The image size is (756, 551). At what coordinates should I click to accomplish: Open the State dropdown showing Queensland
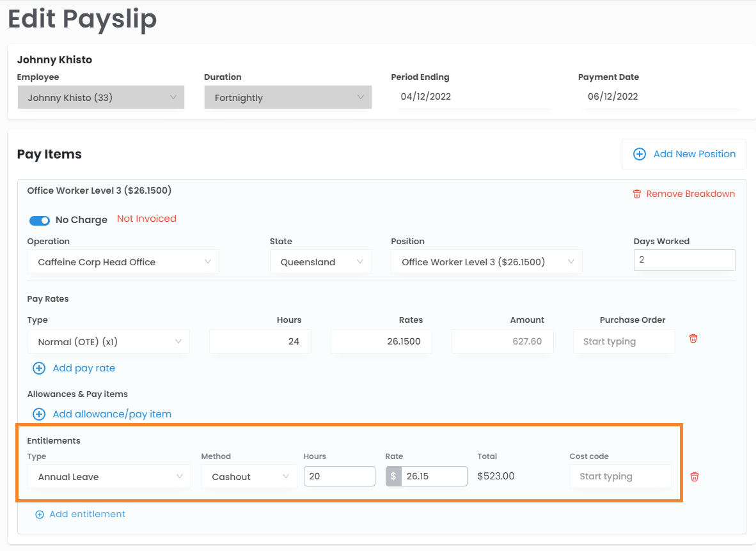[320, 262]
